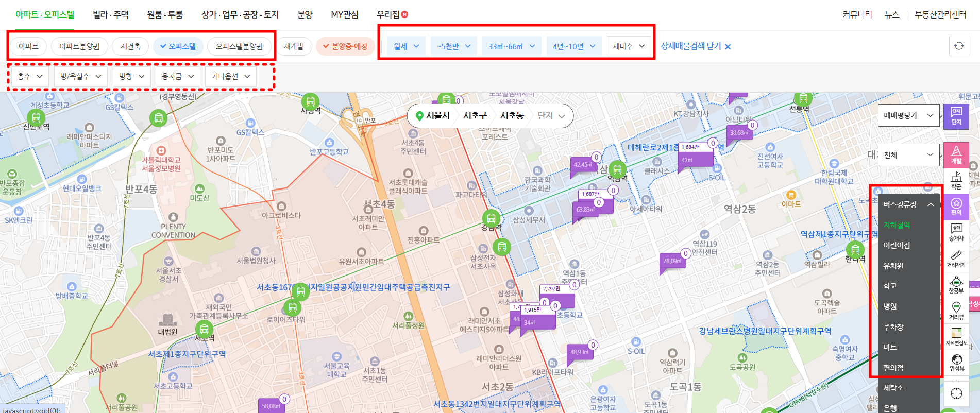
Task: Turn off 지하철역 in amenities list
Action: (897, 225)
